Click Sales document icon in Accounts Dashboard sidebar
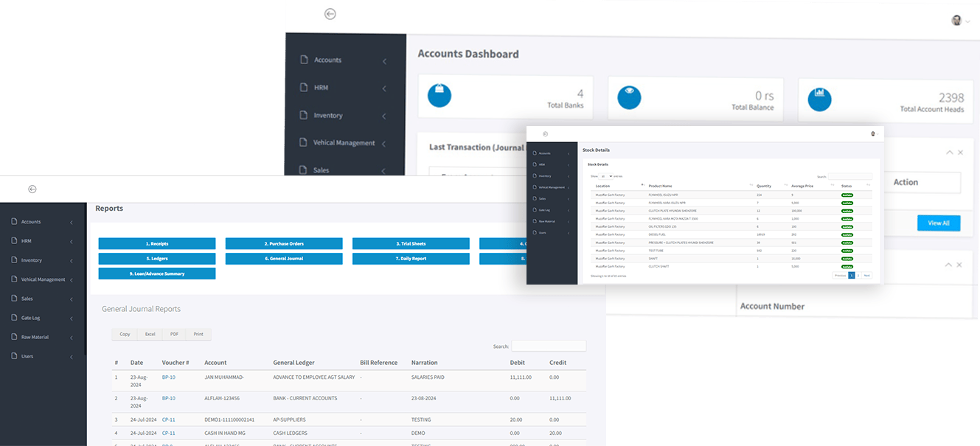This screenshot has height=446, width=980. [304, 170]
